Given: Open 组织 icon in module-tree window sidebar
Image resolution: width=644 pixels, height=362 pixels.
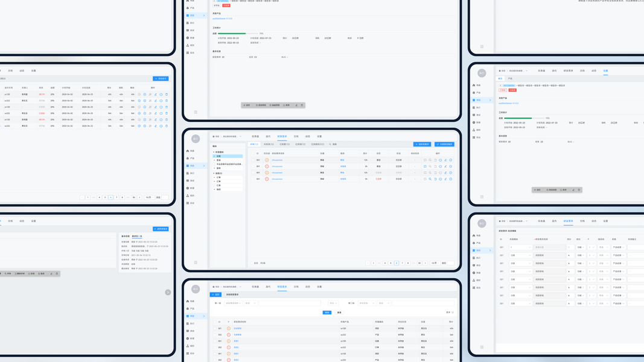Looking at the screenshot, I should pos(188,195).
